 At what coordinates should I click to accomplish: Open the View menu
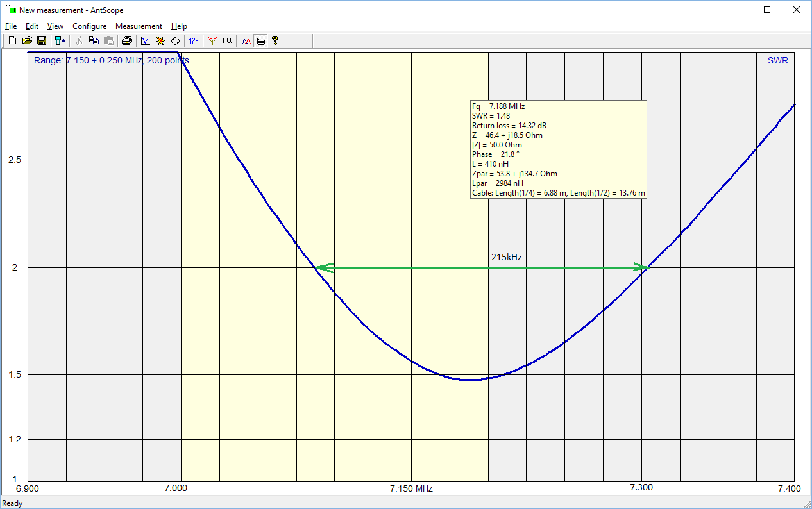pos(55,26)
